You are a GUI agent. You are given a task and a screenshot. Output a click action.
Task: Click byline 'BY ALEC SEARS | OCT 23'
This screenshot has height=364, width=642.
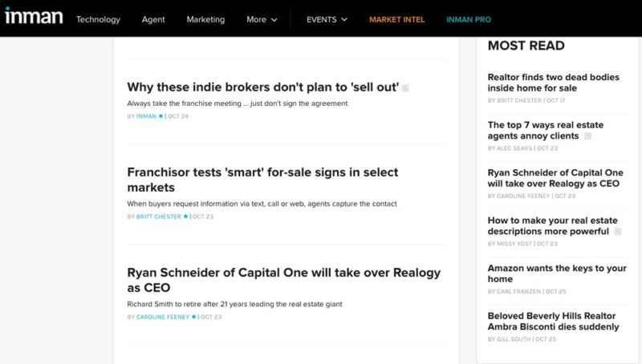pos(522,148)
